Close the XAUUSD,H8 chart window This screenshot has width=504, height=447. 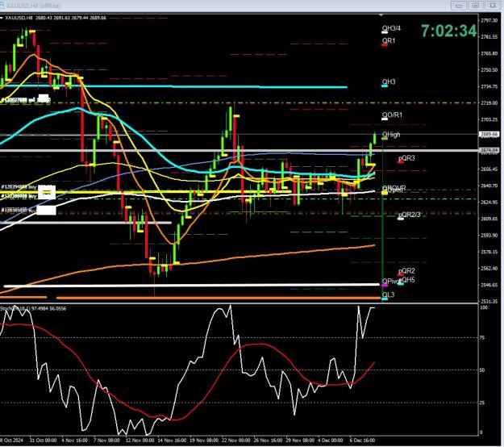coord(493,6)
